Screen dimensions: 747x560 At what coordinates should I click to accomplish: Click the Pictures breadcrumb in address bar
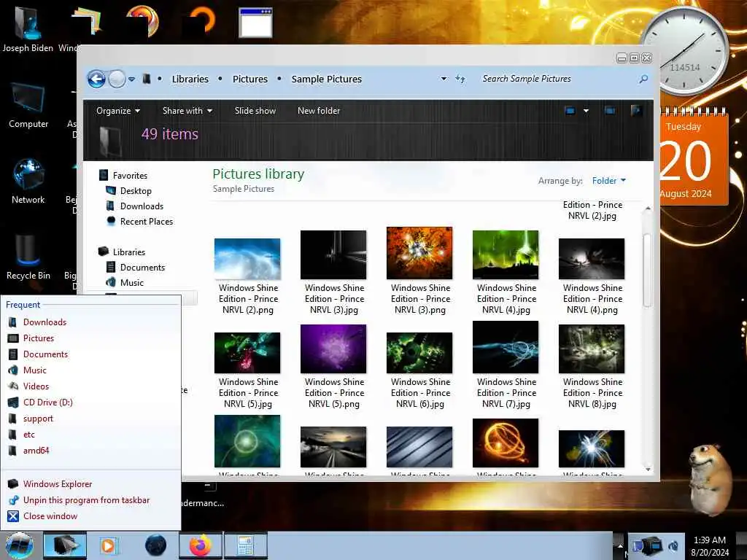pyautogui.click(x=250, y=79)
